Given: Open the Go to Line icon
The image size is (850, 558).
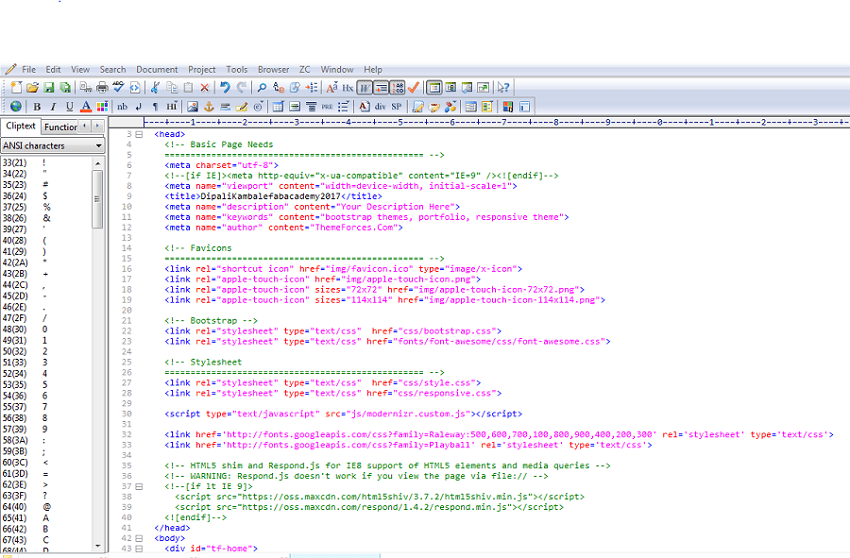Looking at the screenshot, I should 312,87.
